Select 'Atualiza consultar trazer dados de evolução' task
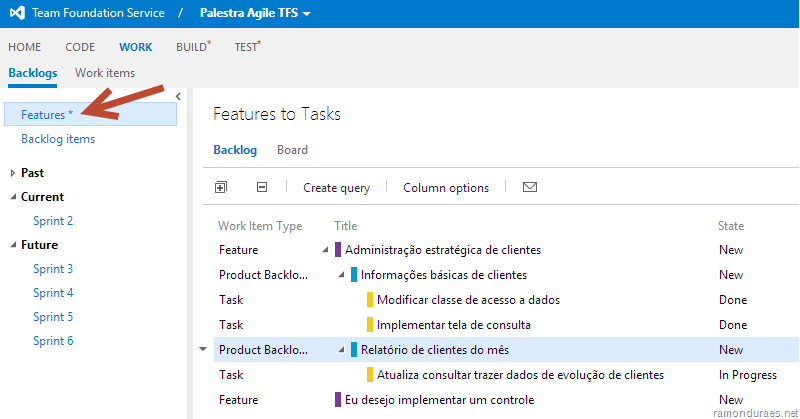This screenshot has height=419, width=800. click(520, 375)
